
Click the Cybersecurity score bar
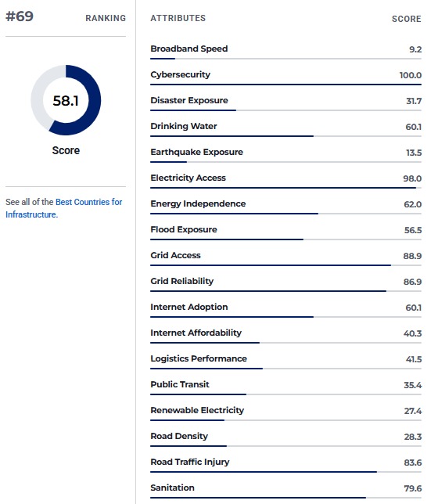coord(285,85)
